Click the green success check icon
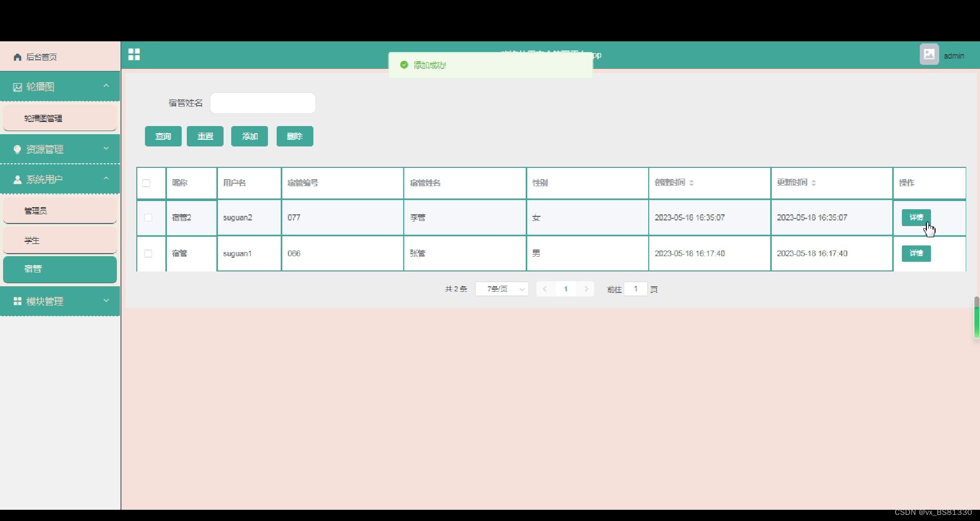The height and width of the screenshot is (521, 980). point(404,65)
